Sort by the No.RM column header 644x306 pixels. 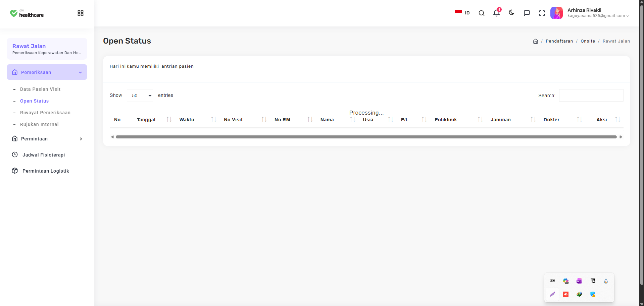tap(293, 120)
